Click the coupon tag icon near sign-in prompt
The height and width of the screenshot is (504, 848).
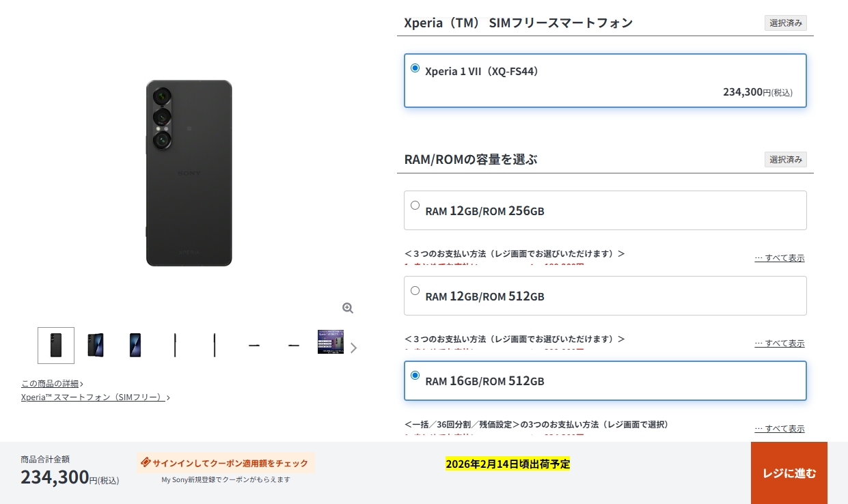146,462
